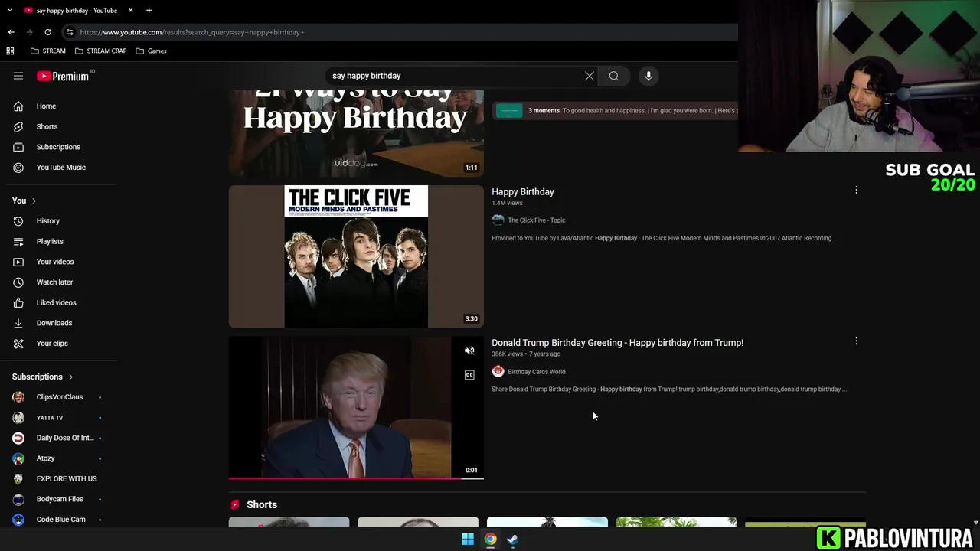Select the say happy birthday - YouTube tab
The width and height of the screenshot is (980, 551).
coord(77,11)
